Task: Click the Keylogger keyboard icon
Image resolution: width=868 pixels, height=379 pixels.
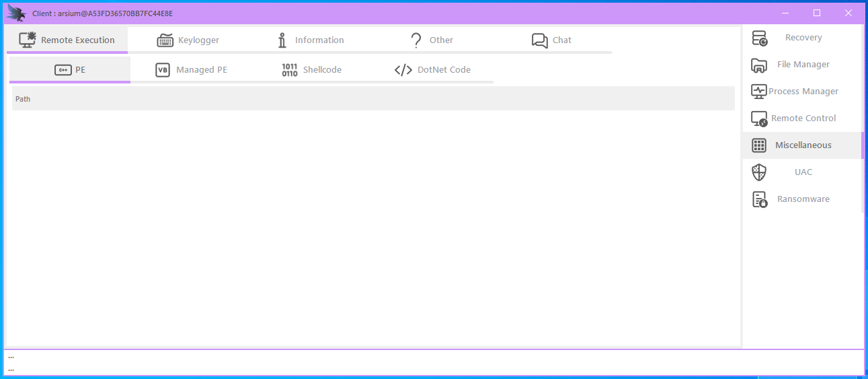Action: [165, 40]
